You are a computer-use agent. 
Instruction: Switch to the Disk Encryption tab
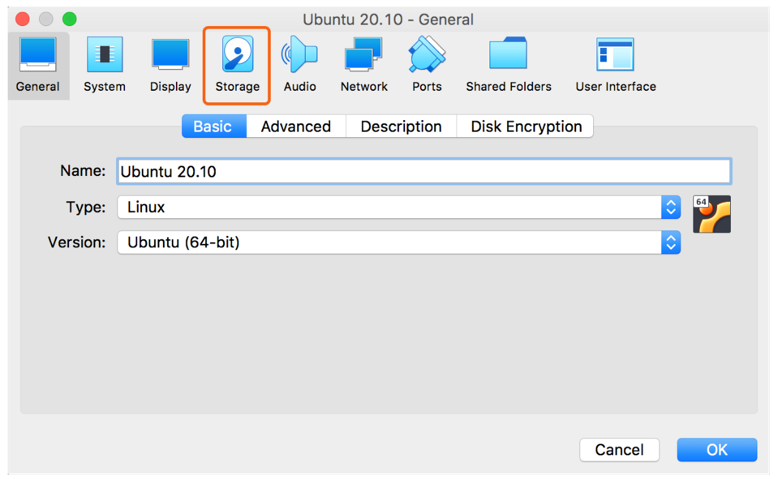[525, 126]
